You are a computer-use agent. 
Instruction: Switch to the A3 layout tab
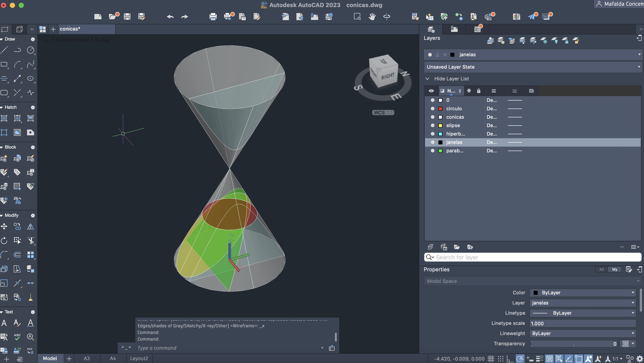(86, 358)
